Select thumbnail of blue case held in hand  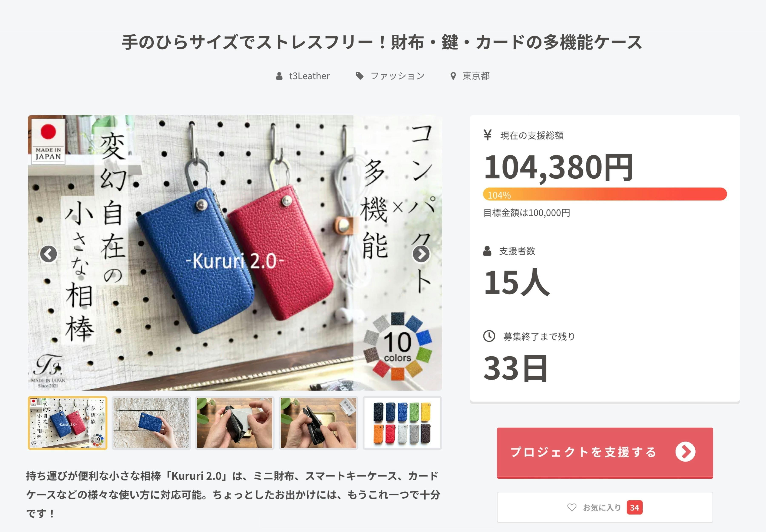coord(151,423)
